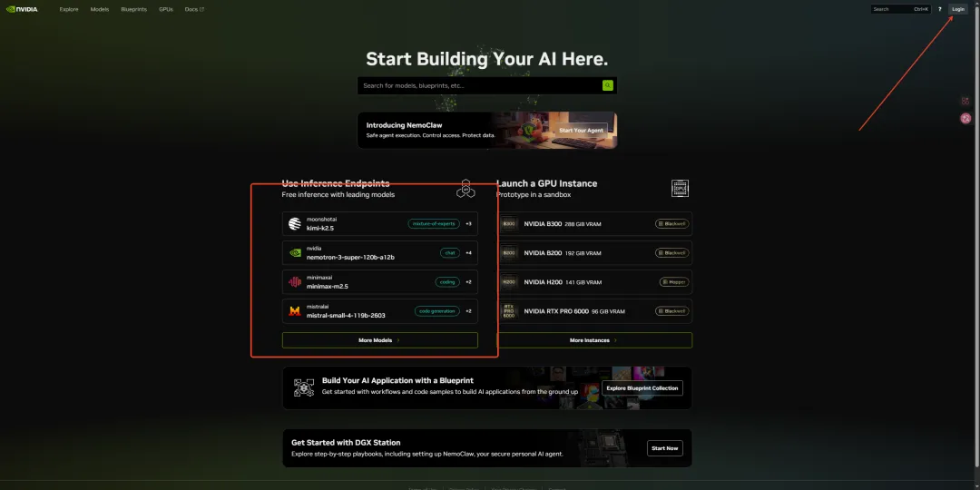Viewport: 980px width, 490px height.
Task: Click the code generation tag
Action: [436, 311]
